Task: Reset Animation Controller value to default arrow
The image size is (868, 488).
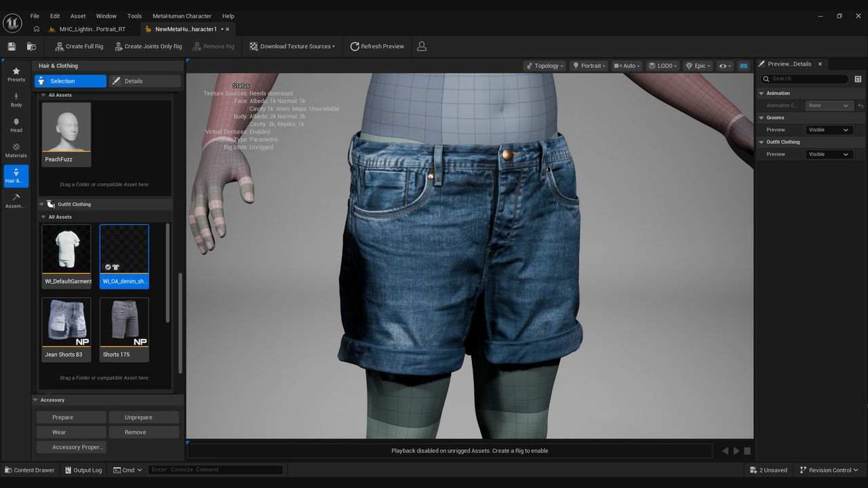Action: [861, 106]
